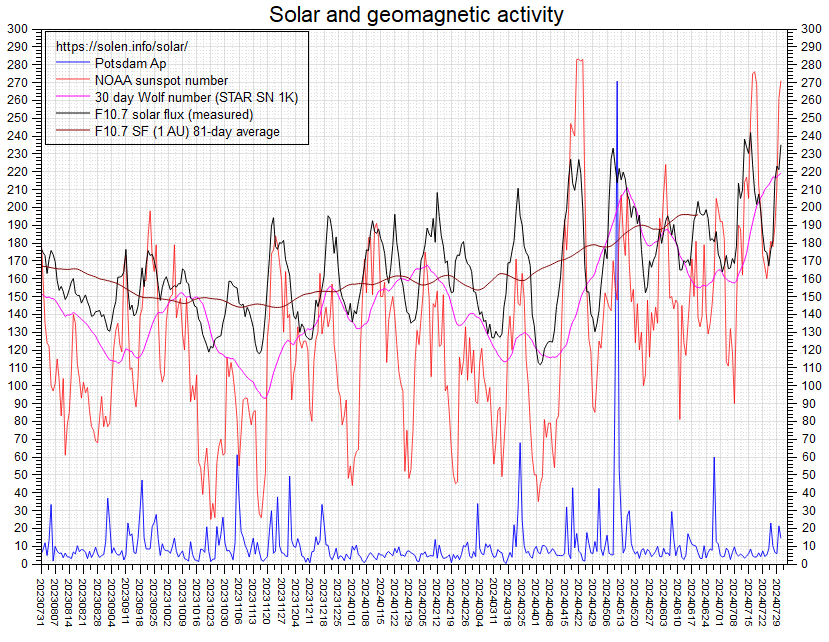
Task: Click the x-axis date label 20230807
Action: point(56,602)
